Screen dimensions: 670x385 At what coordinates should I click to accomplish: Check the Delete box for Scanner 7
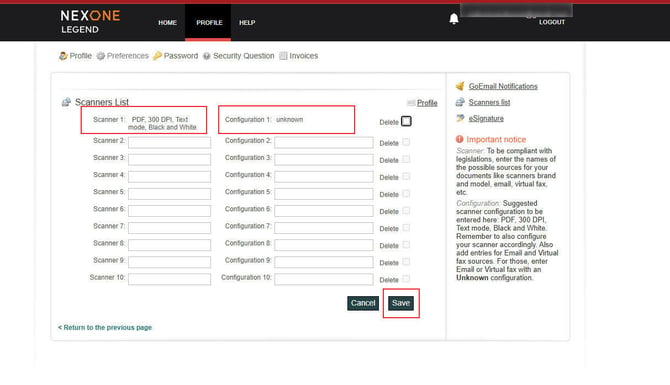coord(406,228)
